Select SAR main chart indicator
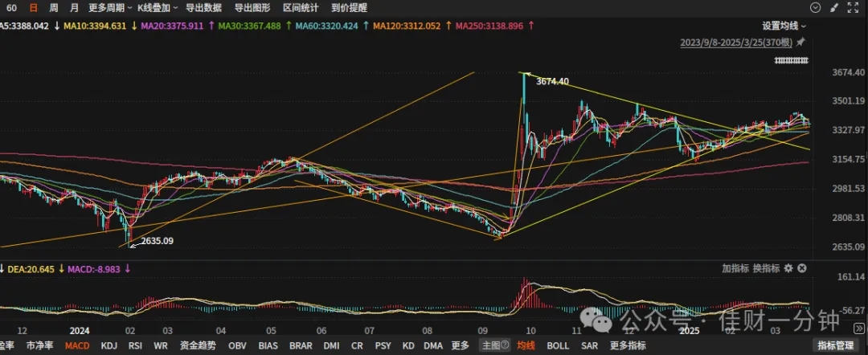Viewport: 868px width, 355px height. 590,345
